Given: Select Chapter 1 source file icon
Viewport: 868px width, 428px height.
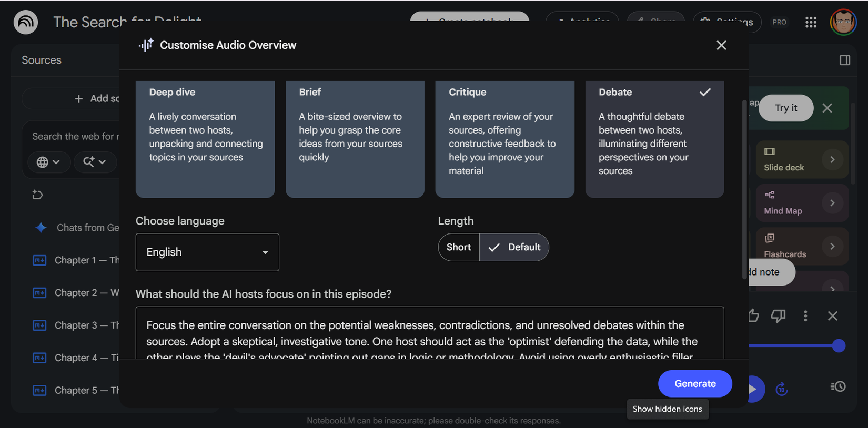Looking at the screenshot, I should coord(39,260).
